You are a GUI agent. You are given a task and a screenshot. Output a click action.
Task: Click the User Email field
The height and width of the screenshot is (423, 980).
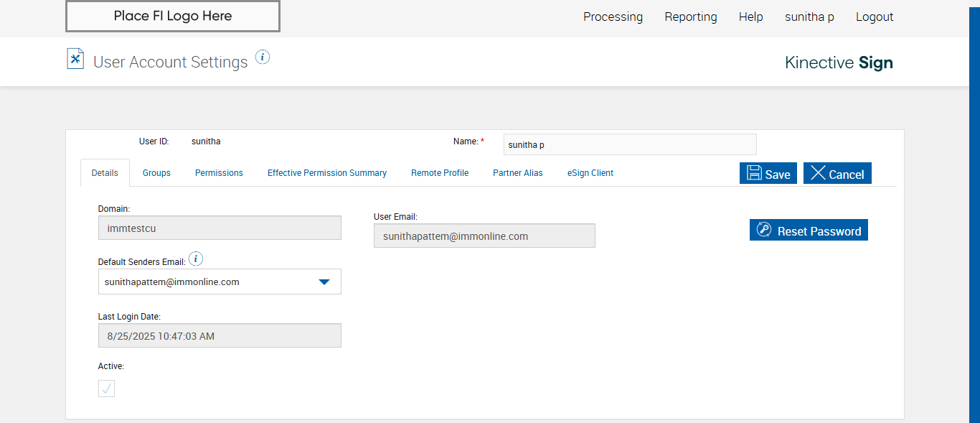[484, 236]
